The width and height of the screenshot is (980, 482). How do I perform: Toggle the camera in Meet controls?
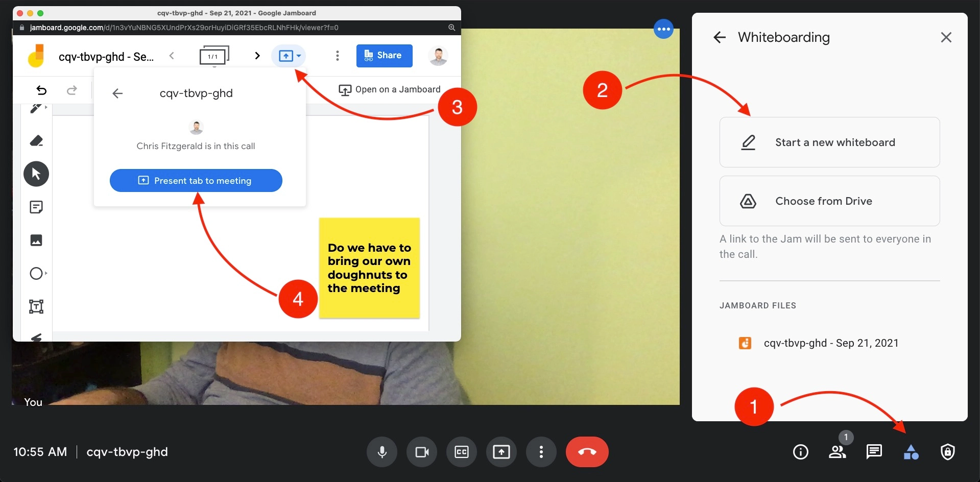422,452
